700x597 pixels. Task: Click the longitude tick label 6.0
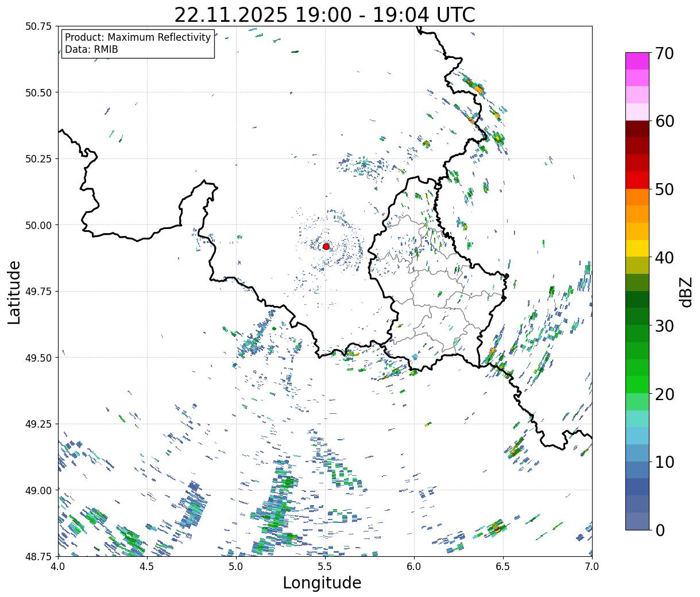pos(414,567)
